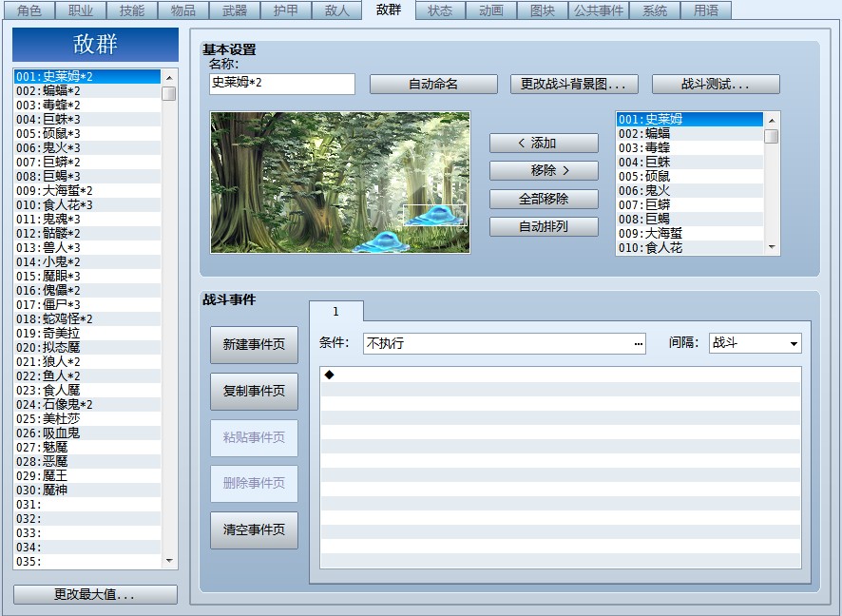Open the 动画 tab
Viewport: 842px width, 616px height.
(x=491, y=10)
